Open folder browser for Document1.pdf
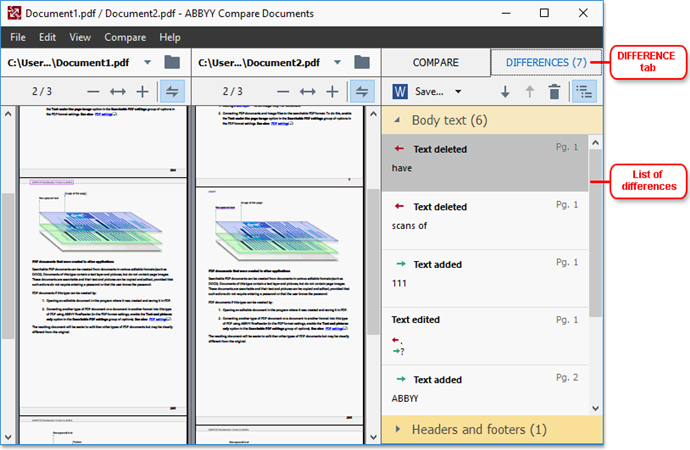The height and width of the screenshot is (450, 690). (x=172, y=62)
